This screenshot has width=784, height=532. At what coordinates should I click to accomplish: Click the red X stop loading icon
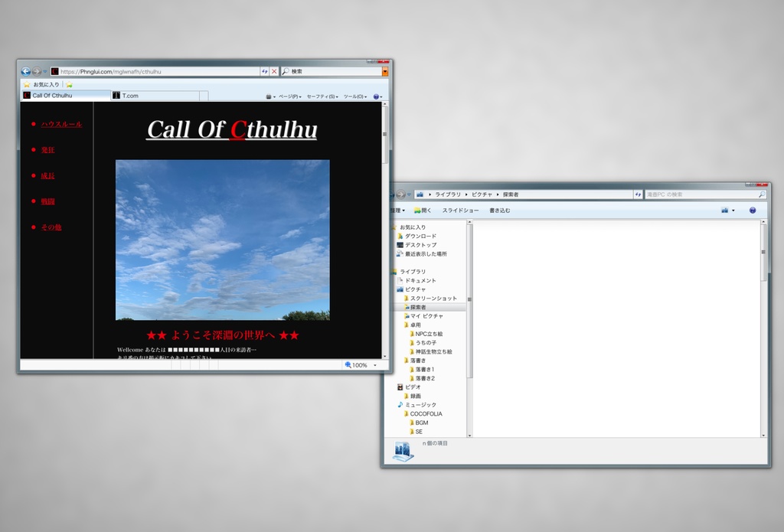click(274, 71)
